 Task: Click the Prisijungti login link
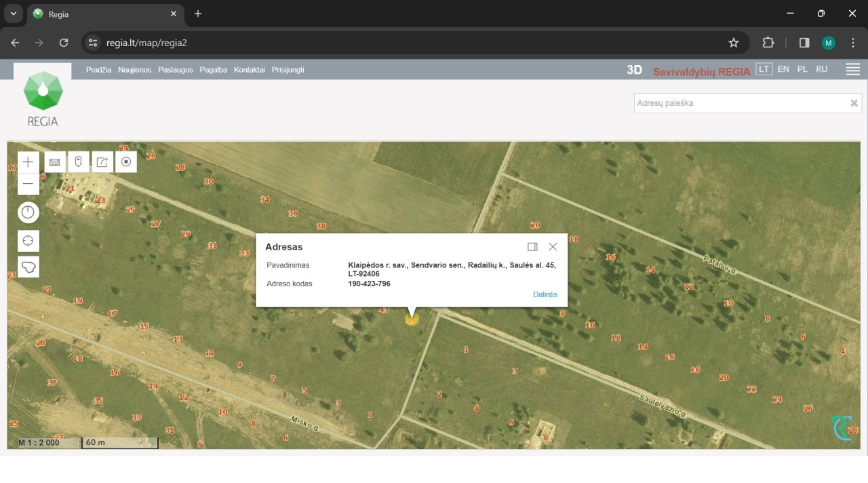pyautogui.click(x=288, y=70)
